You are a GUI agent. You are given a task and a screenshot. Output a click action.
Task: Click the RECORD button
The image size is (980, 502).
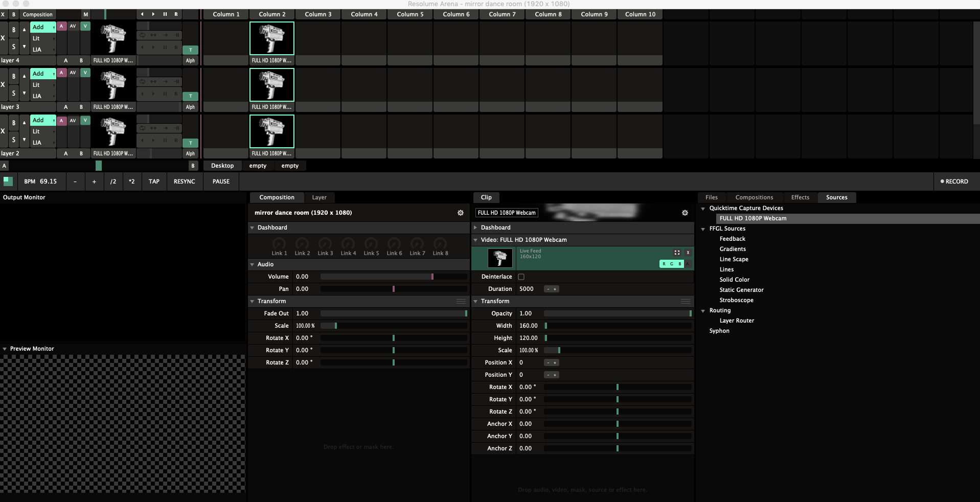954,181
